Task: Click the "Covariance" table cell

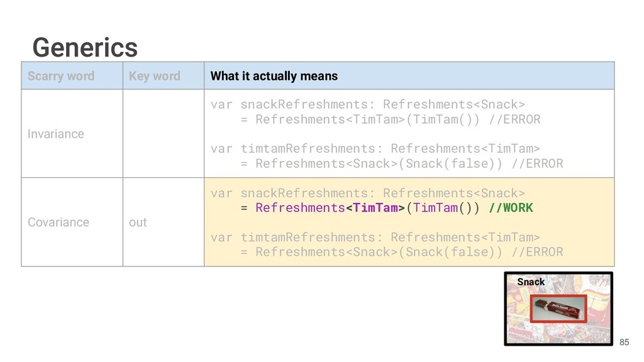Action: (x=58, y=222)
